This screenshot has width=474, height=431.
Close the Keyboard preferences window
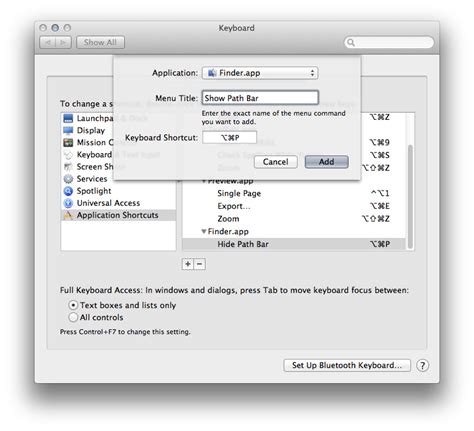coord(43,28)
